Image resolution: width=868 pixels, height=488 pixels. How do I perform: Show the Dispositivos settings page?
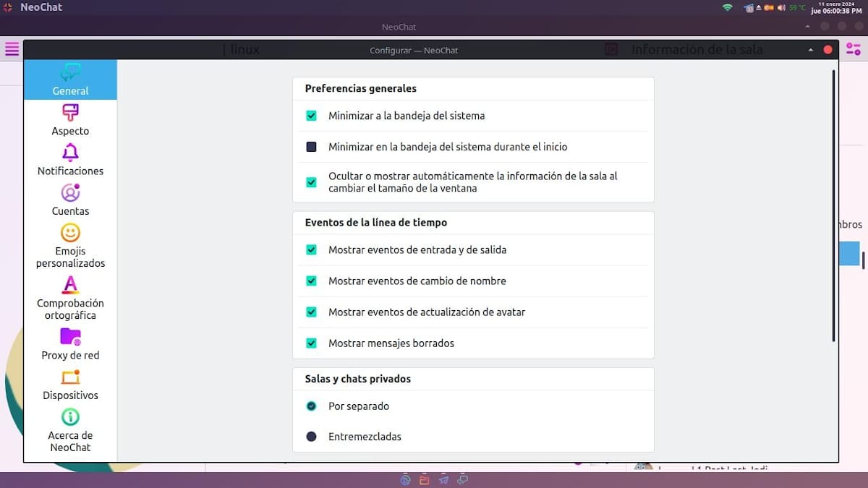(x=70, y=385)
